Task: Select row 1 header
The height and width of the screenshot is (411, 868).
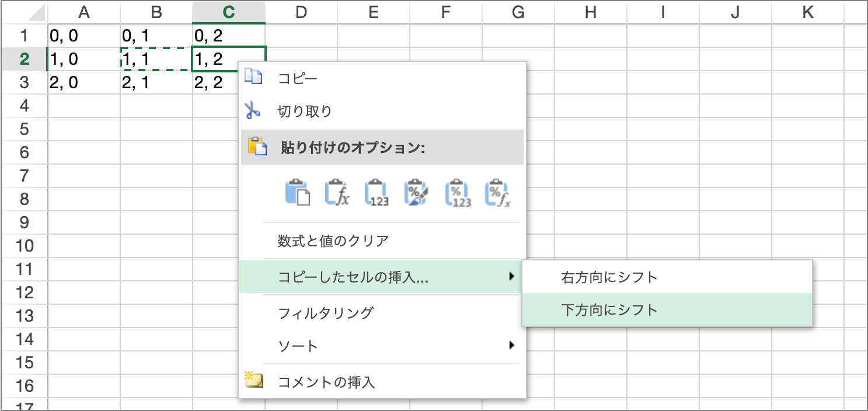Action: [25, 36]
